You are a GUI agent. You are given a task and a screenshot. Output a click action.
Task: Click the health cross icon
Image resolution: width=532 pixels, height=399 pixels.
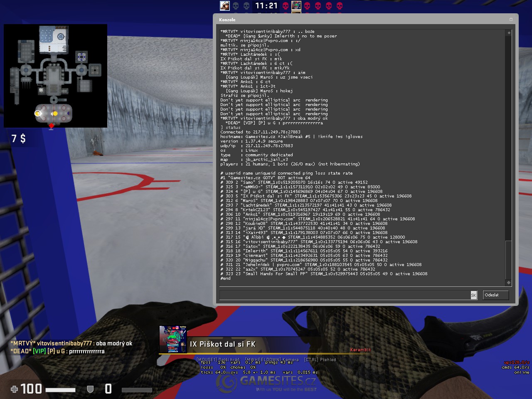point(14,389)
